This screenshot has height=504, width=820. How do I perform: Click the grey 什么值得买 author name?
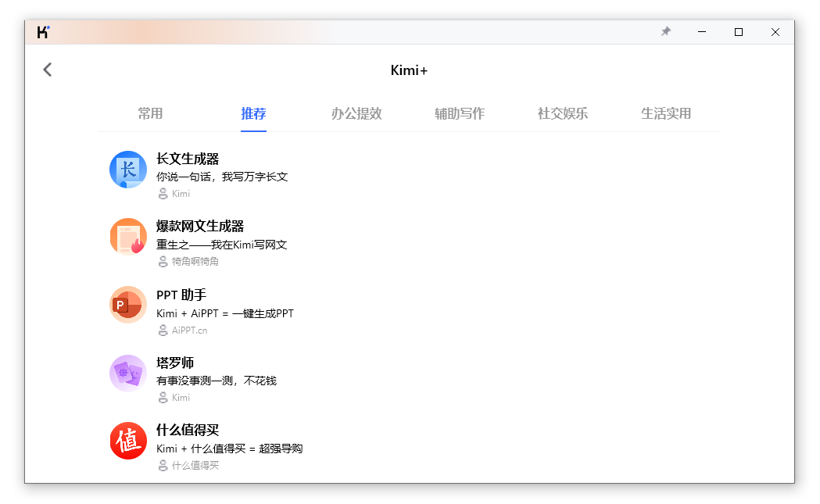tap(195, 465)
